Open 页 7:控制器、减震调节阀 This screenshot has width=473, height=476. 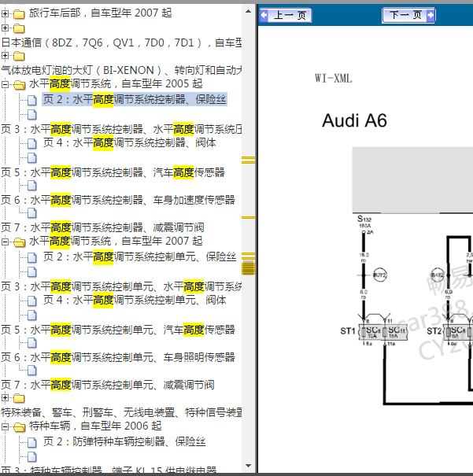coord(102,227)
